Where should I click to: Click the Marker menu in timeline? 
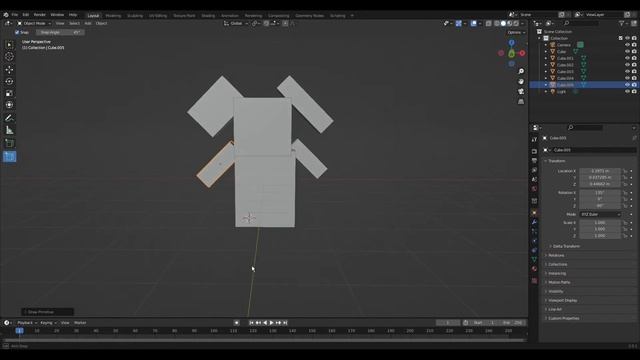click(x=80, y=323)
